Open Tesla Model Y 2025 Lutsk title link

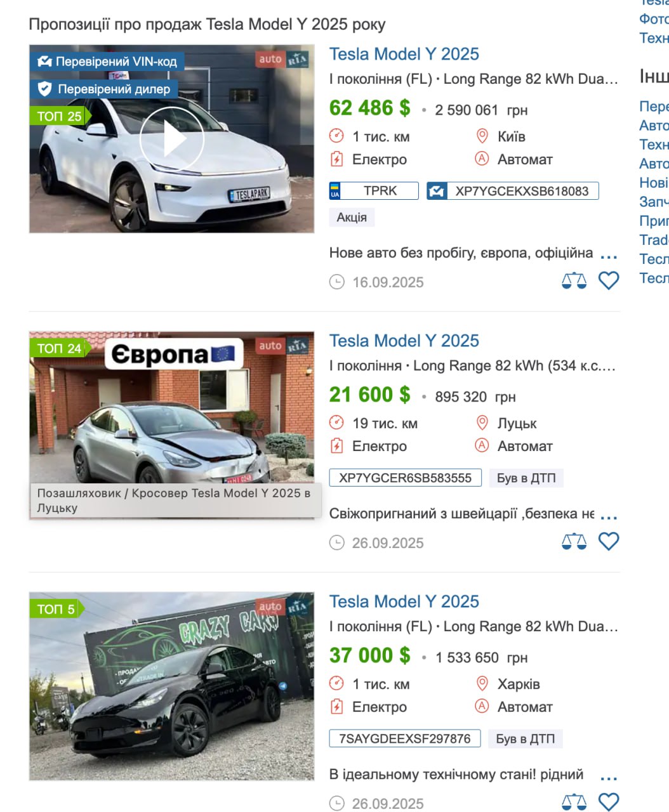coord(404,341)
